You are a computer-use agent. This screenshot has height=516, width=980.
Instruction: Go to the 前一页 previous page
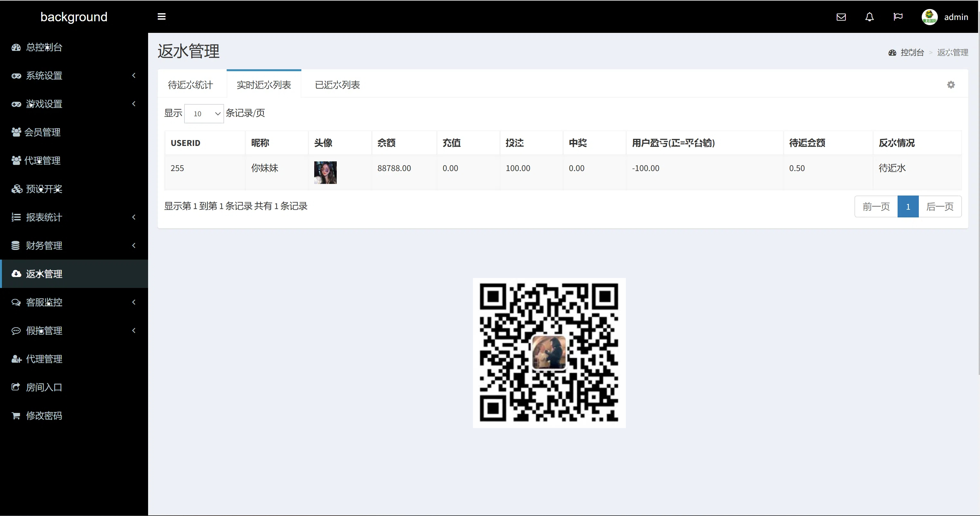pos(876,207)
